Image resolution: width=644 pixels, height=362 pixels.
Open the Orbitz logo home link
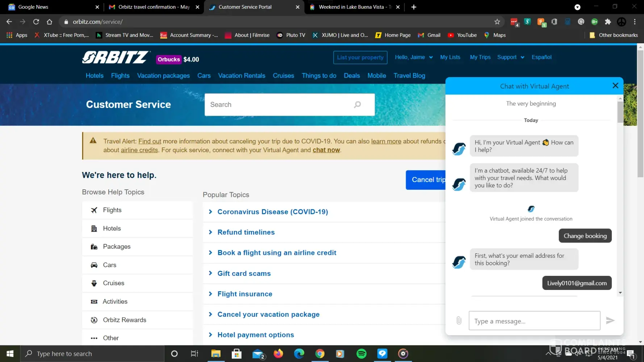(115, 58)
